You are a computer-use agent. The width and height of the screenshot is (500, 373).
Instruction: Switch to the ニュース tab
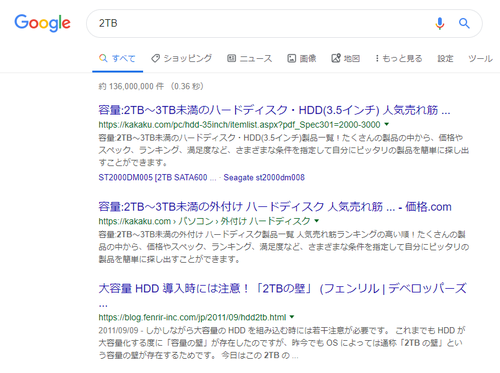250,58
